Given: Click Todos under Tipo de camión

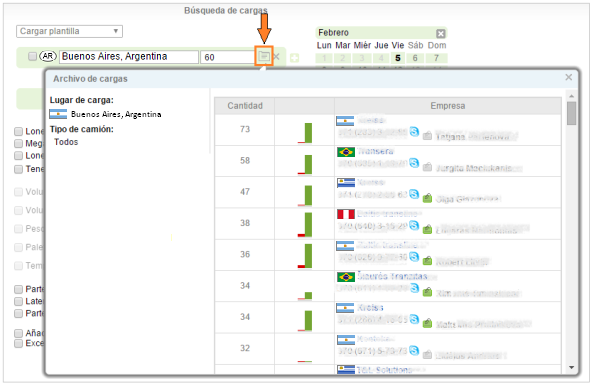Looking at the screenshot, I should 66,142.
